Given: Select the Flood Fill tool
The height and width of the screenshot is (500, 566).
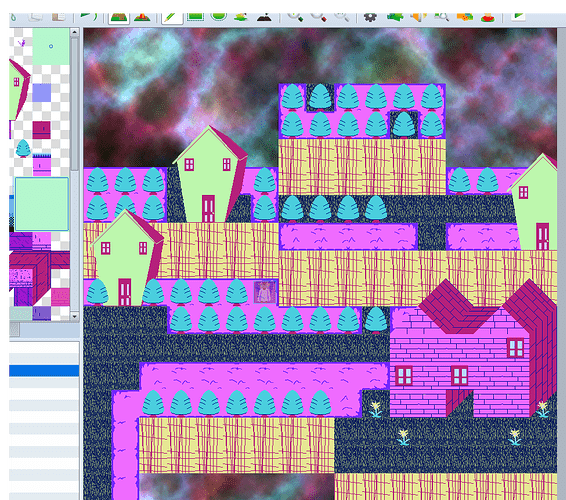Looking at the screenshot, I should (x=241, y=17).
